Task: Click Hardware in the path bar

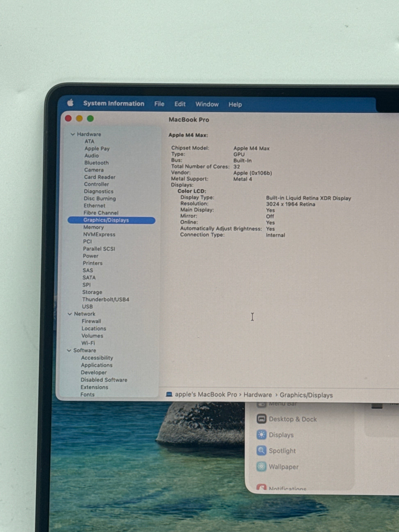Action: (257, 395)
